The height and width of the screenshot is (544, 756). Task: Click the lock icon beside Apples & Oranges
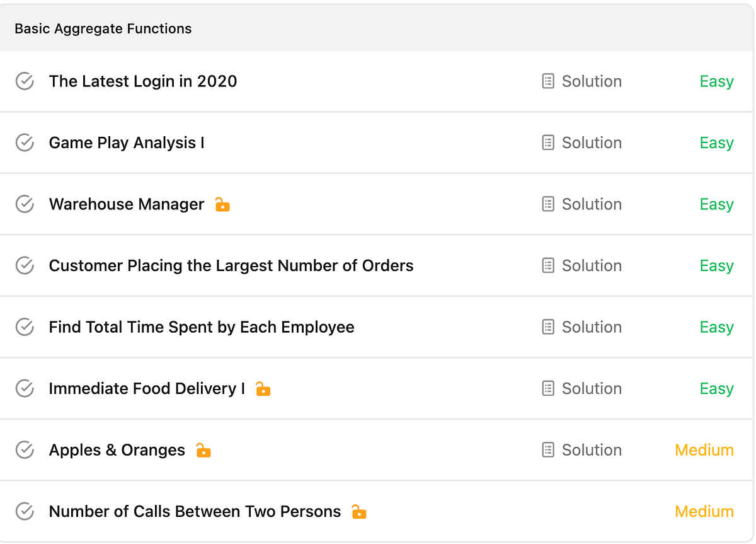(x=202, y=450)
